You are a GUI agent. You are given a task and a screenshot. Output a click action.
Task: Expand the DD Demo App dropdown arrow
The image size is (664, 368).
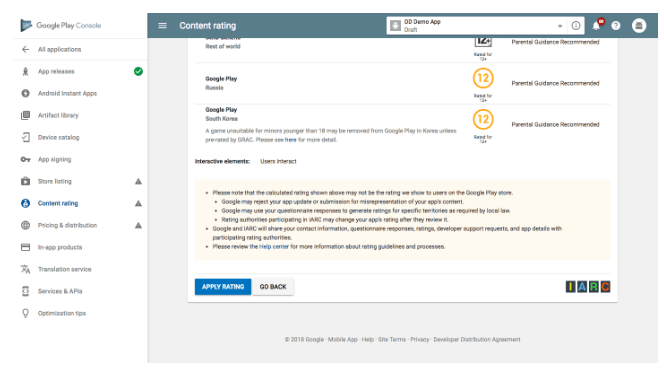click(560, 26)
